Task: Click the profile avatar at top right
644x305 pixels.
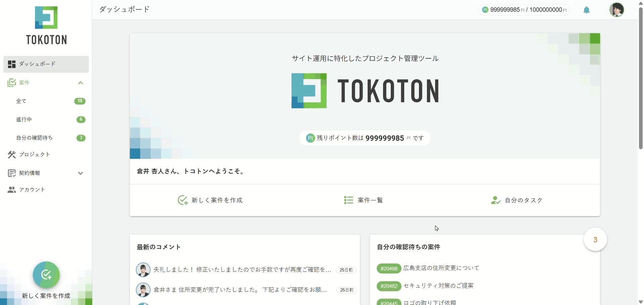Action: click(617, 10)
